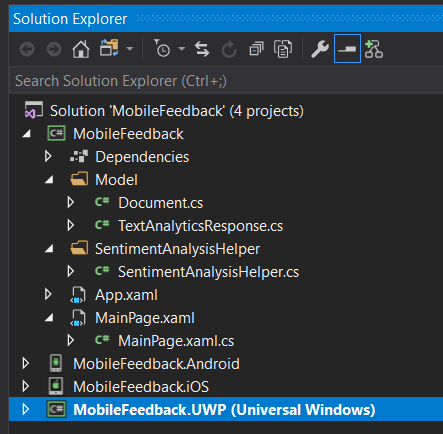The height and width of the screenshot is (434, 443).
Task: Toggle Preview Selected Items button
Action: (347, 49)
